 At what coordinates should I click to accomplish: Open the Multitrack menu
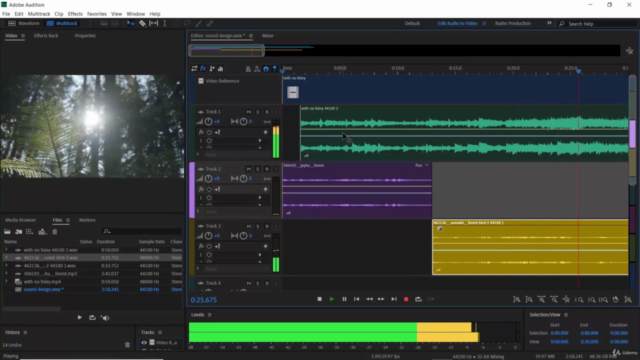point(39,14)
